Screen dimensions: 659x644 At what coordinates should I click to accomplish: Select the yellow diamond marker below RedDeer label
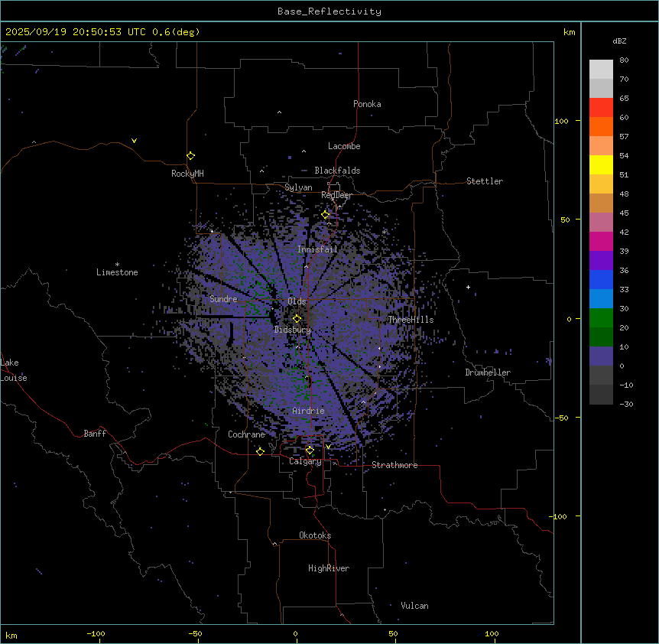click(x=325, y=215)
